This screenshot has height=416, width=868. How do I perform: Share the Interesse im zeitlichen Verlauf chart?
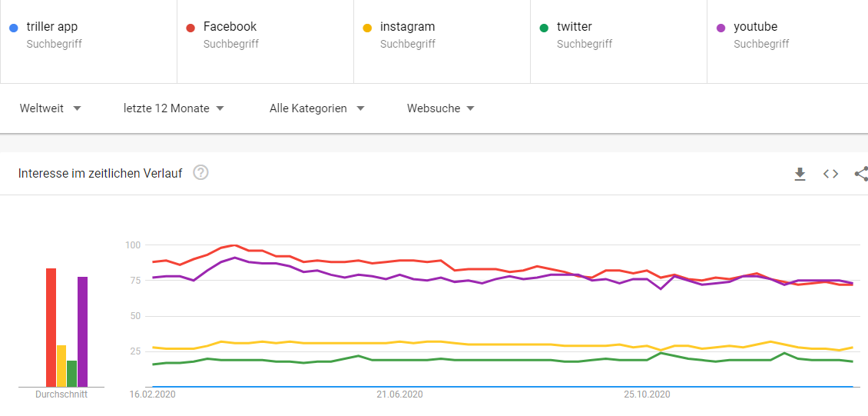(861, 174)
